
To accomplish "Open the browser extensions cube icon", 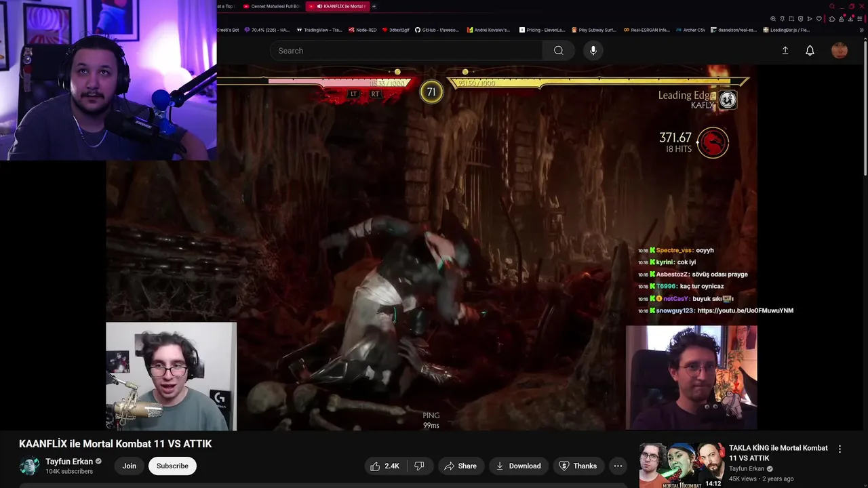I will [x=832, y=19].
